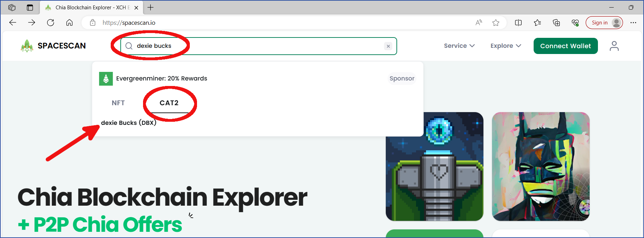Add page to favorites star
Viewport: 644px width, 238px height.
[495, 23]
